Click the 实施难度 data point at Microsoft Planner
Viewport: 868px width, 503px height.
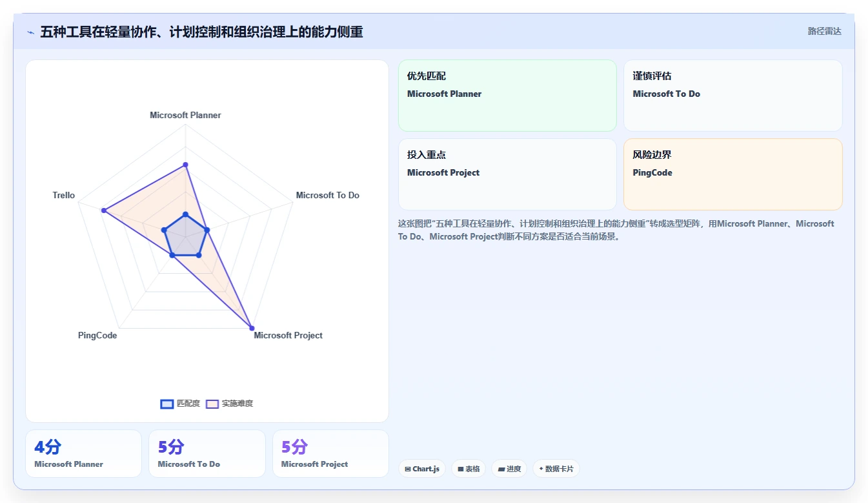(185, 165)
